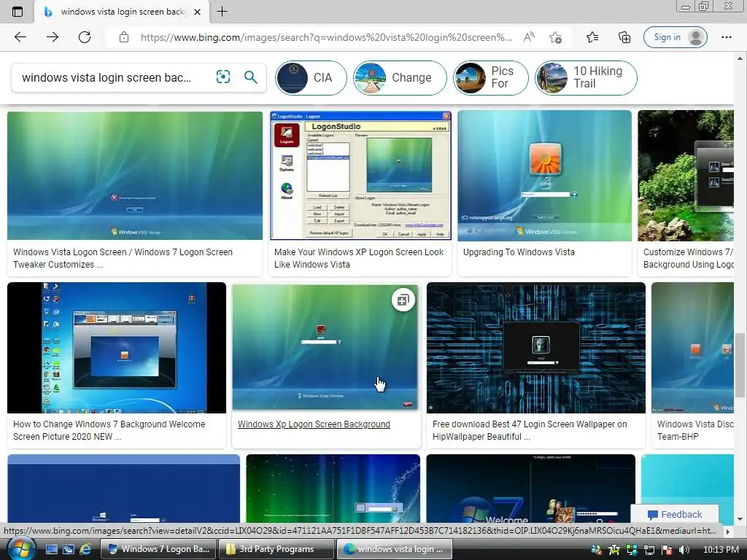Screen dimensions: 747x560
Task: Click the Feedback button
Action: point(675,514)
